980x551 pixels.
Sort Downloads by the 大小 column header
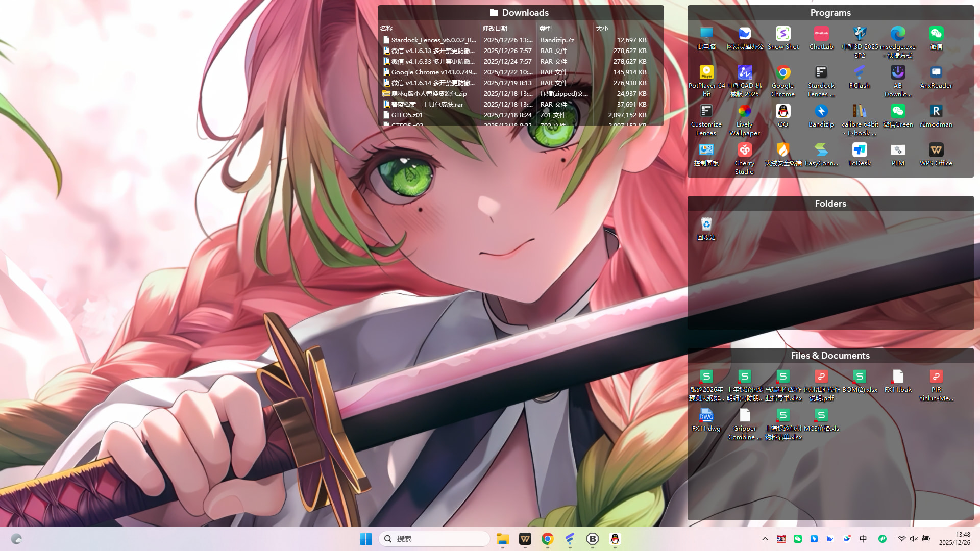tap(602, 29)
